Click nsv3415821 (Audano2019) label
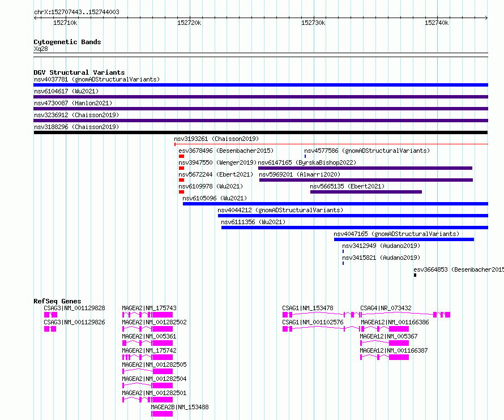 [381, 258]
